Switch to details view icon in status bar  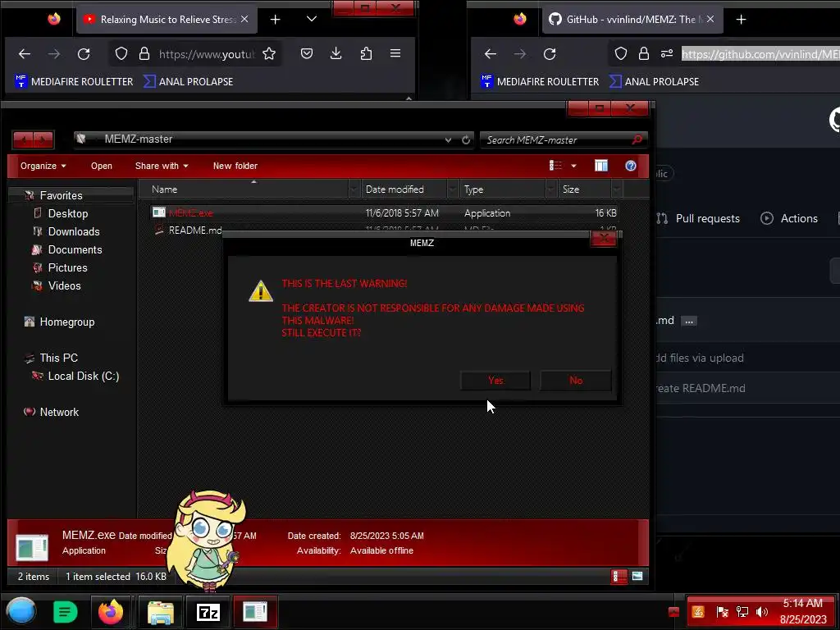coord(619,577)
